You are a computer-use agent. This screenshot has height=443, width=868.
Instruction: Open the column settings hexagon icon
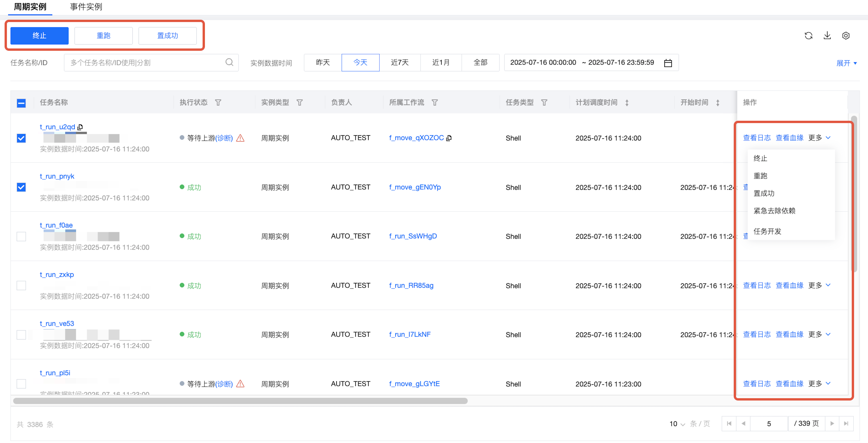point(845,35)
